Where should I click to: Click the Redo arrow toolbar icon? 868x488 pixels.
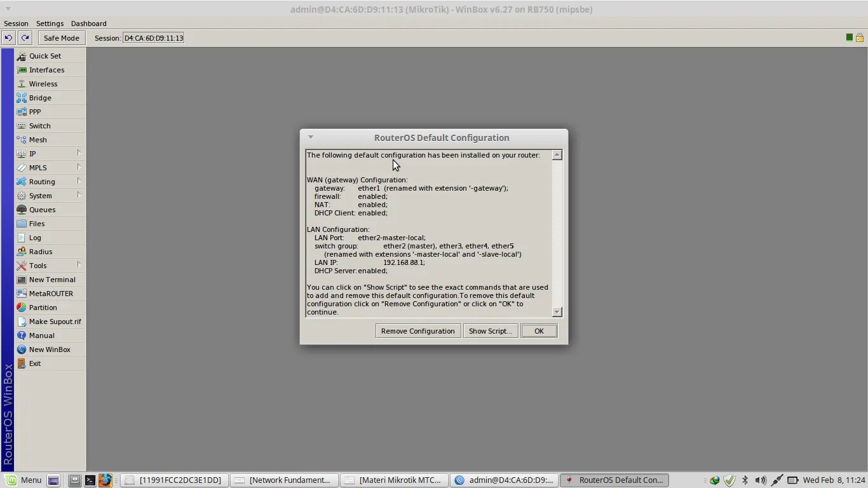click(x=25, y=38)
